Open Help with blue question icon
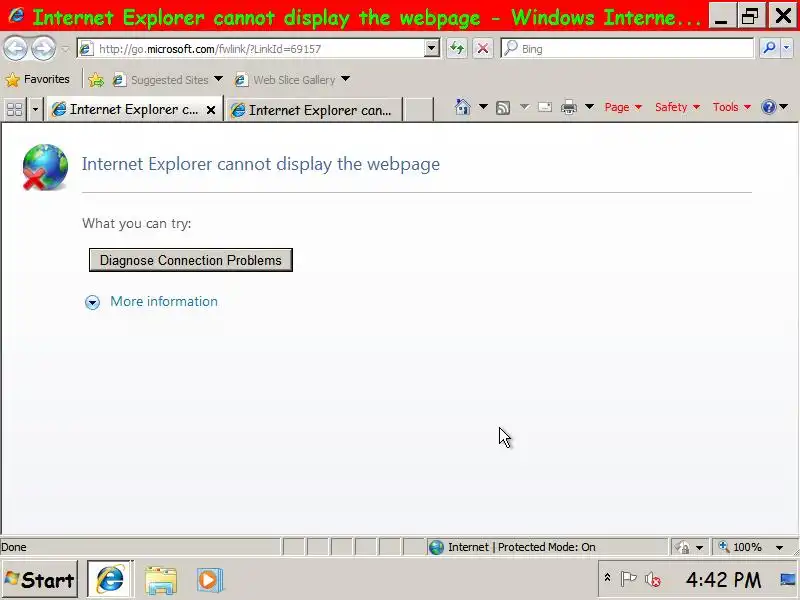800x600 pixels. [x=768, y=107]
